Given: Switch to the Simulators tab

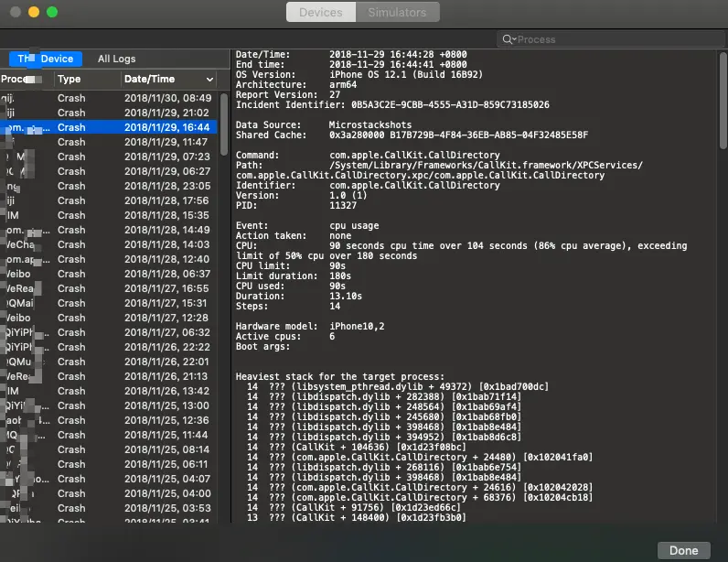Looking at the screenshot, I should (x=398, y=12).
